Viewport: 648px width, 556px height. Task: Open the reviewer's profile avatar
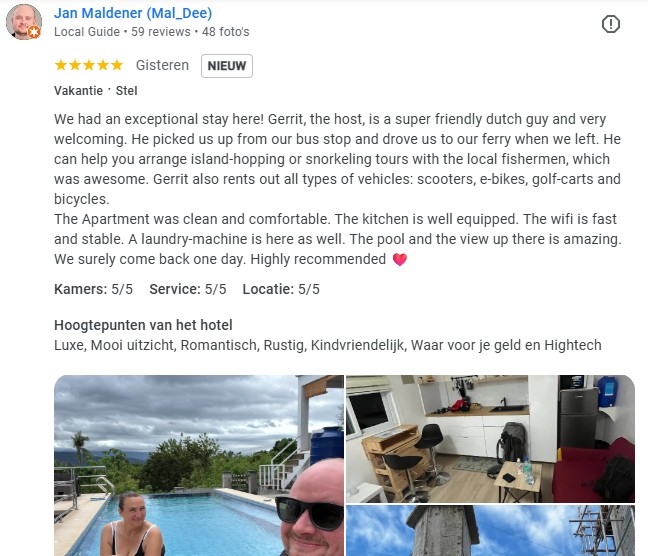coord(24,21)
